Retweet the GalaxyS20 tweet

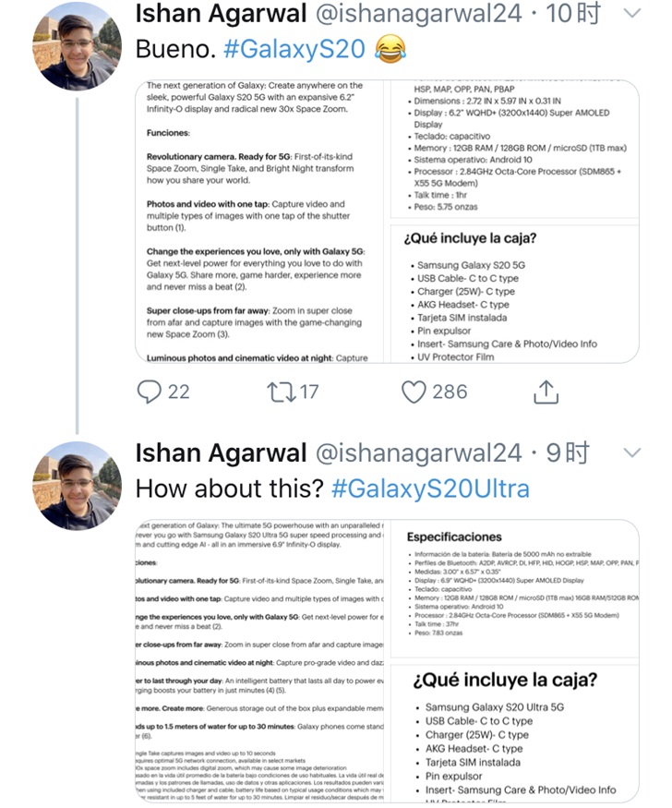click(280, 392)
